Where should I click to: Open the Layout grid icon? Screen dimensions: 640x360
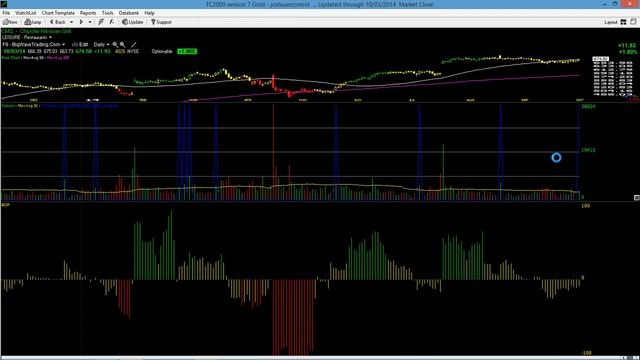[x=623, y=22]
